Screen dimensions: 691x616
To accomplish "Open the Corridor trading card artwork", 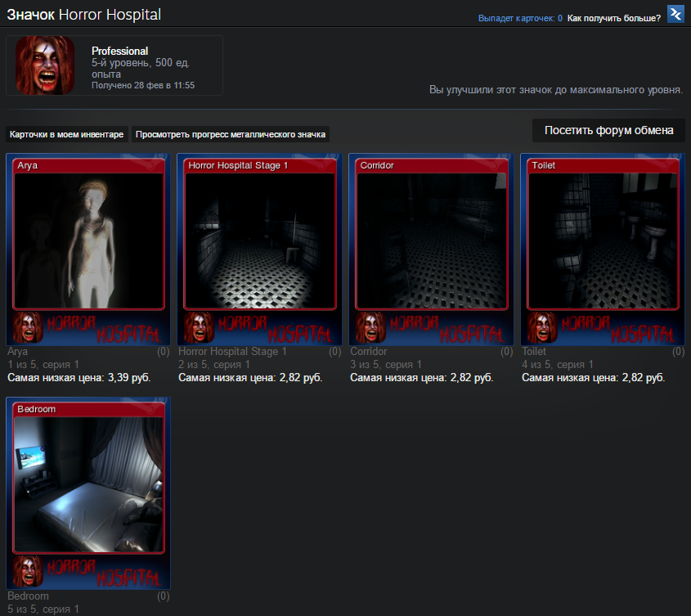I will coord(432,241).
